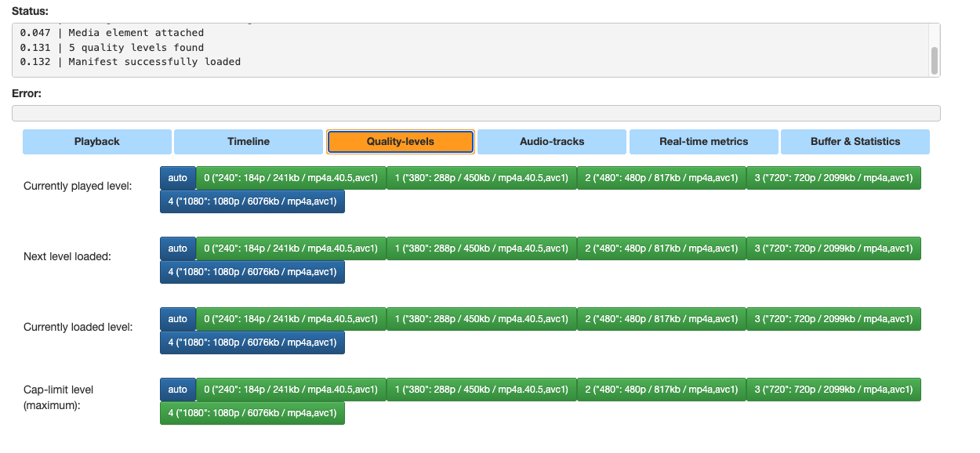Screen dimensions: 980x453
Task: Open the Timeline tab
Action: [248, 141]
